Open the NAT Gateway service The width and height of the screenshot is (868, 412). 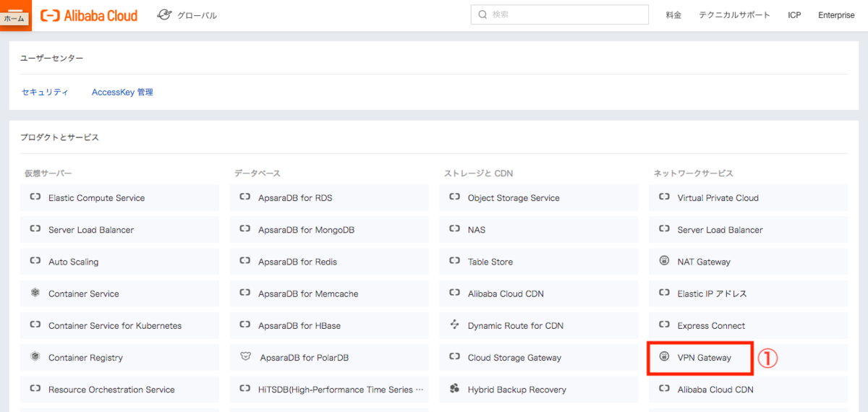748,262
